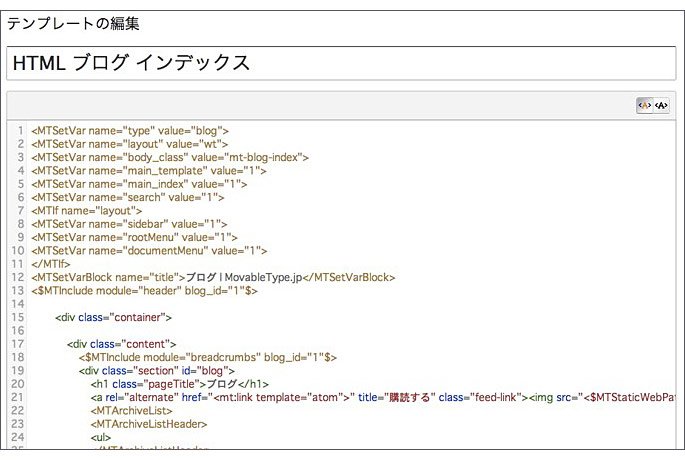This screenshot has width=685, height=460.
Task: Enable the colored syntax highlighting icon
Action: [644, 105]
